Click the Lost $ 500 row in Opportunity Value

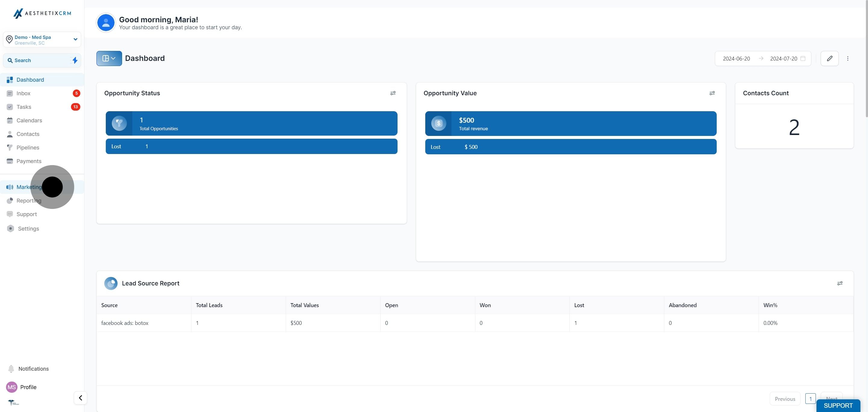[571, 146]
